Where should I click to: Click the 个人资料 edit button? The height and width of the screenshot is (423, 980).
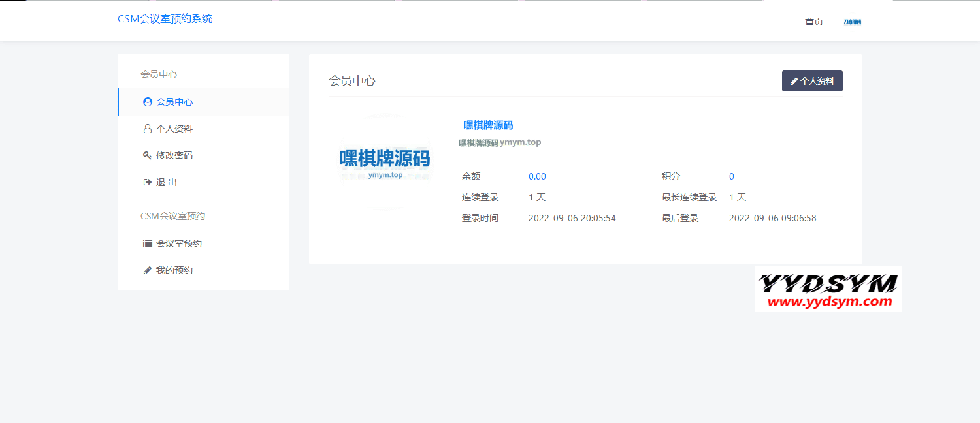click(x=812, y=81)
